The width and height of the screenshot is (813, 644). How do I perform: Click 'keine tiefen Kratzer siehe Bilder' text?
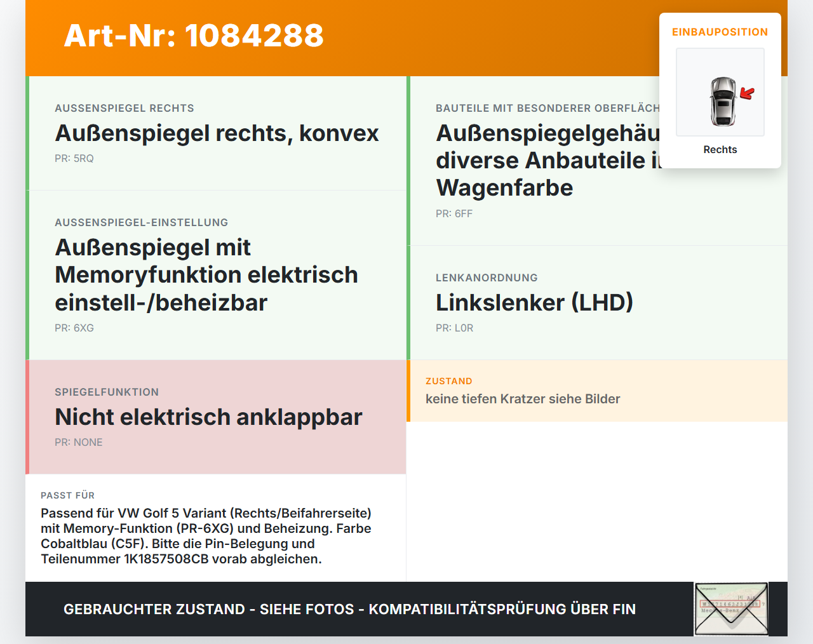pyautogui.click(x=523, y=399)
